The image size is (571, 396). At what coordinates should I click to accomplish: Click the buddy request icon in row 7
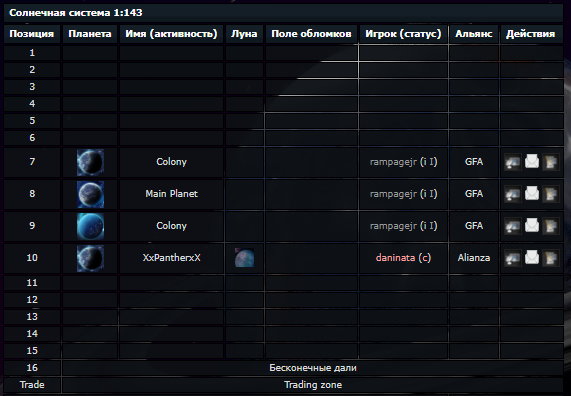click(551, 162)
